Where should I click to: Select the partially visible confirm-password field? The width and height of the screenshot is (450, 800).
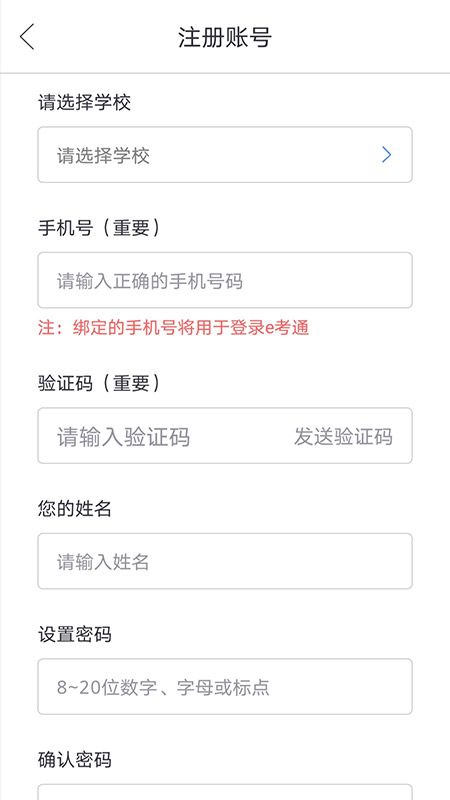pos(225,792)
